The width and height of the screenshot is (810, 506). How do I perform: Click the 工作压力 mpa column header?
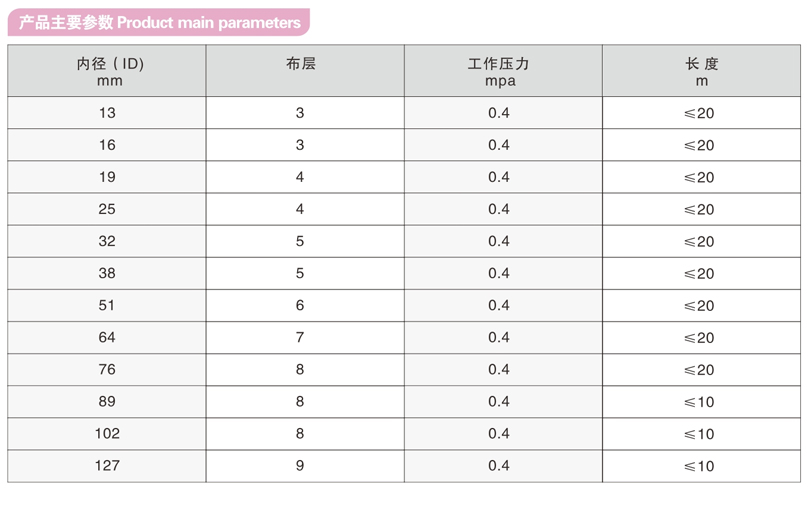[x=499, y=72]
